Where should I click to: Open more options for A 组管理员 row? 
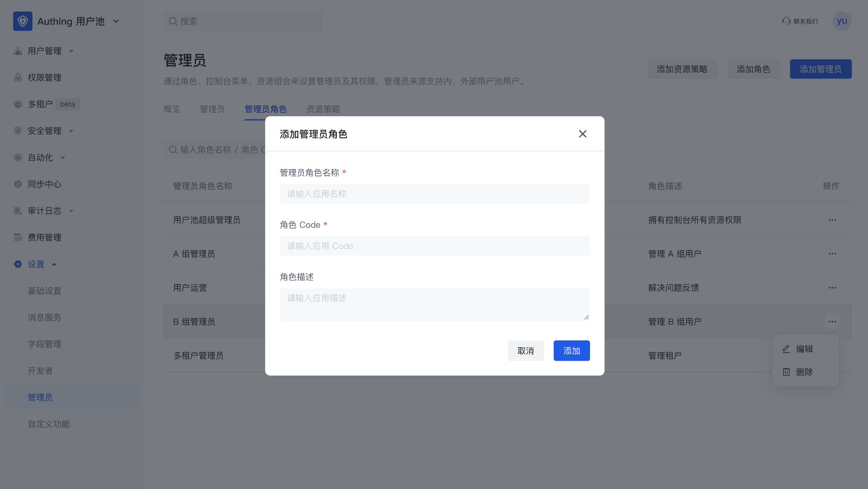[x=832, y=254]
